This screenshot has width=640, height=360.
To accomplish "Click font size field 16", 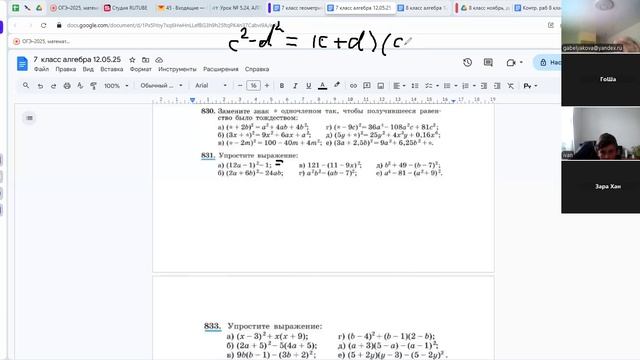I will pyautogui.click(x=253, y=86).
